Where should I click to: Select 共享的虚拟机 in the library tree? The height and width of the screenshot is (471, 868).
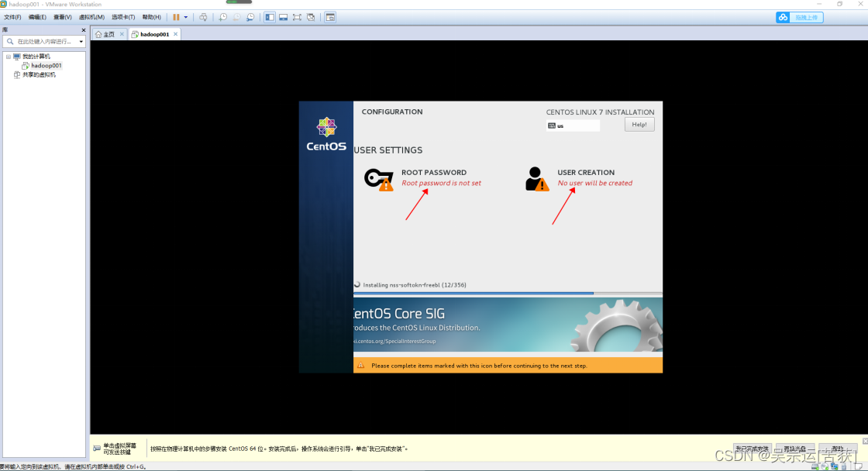39,74
